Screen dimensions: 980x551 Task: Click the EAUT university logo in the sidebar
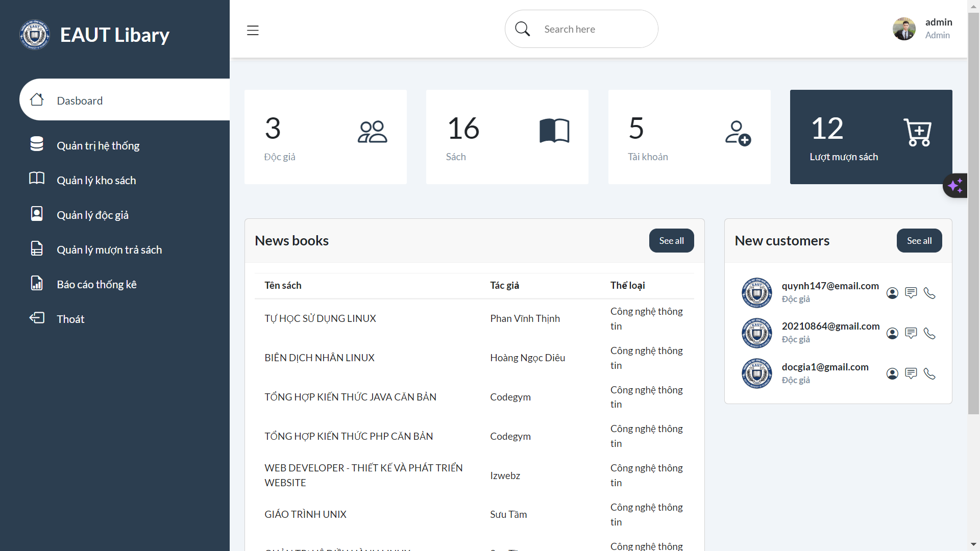[x=35, y=35]
